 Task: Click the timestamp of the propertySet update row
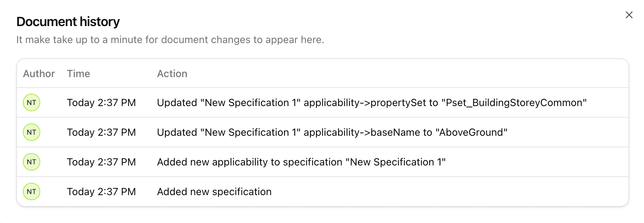point(101,103)
